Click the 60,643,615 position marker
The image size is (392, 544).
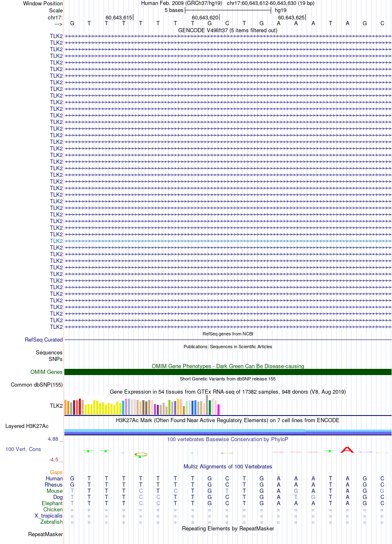pos(119,17)
